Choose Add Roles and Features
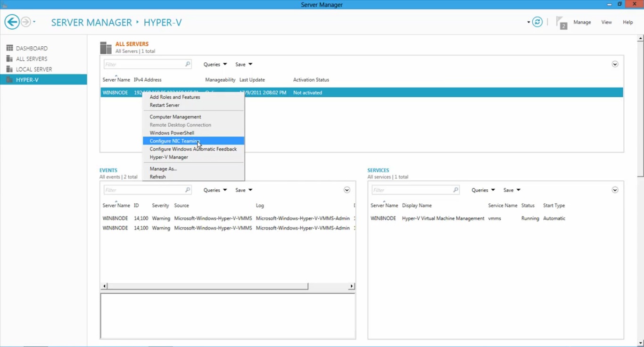 pos(193,97)
